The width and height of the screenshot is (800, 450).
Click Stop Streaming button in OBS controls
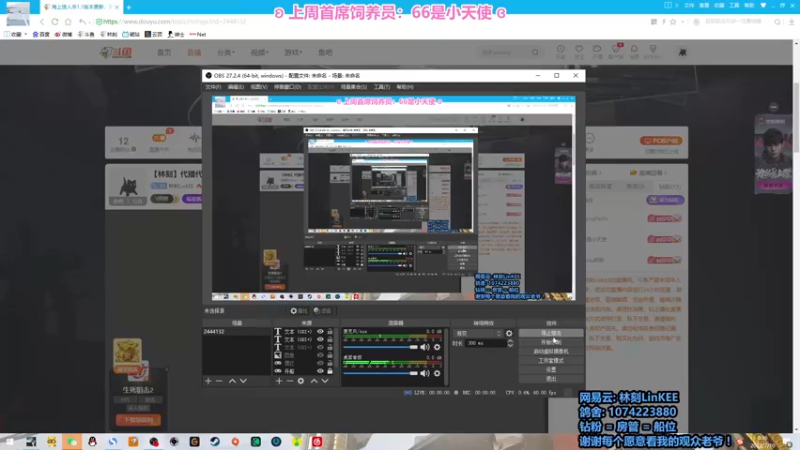tap(551, 333)
